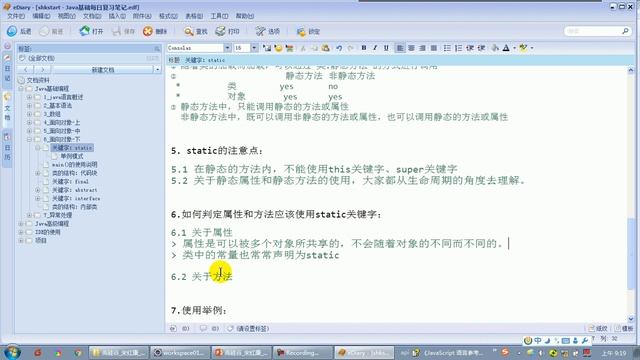Click the previous arrow button beside 新建文档
The width and height of the screenshot is (640, 360).
(x=26, y=70)
